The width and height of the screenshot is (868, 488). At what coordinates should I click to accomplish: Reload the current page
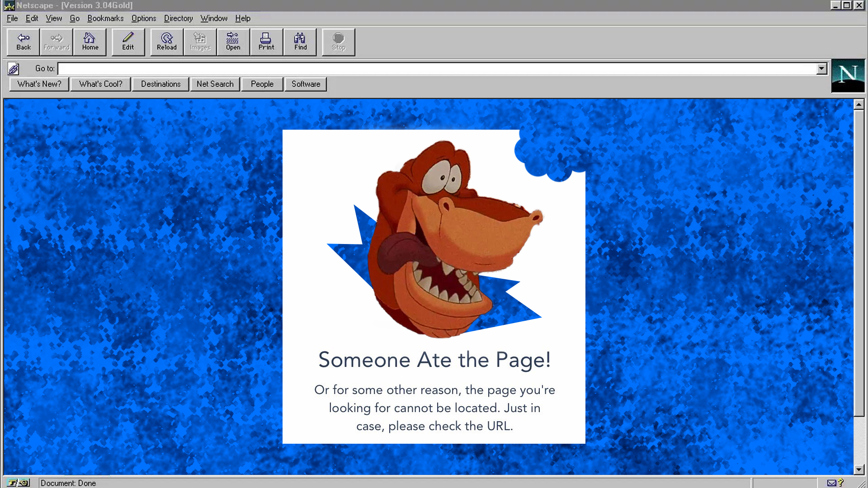pos(167,42)
